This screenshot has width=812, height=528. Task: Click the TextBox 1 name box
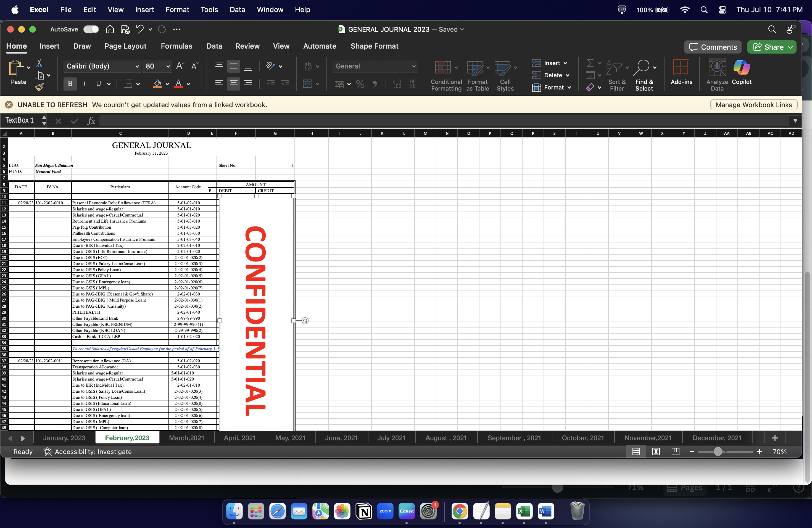click(20, 120)
